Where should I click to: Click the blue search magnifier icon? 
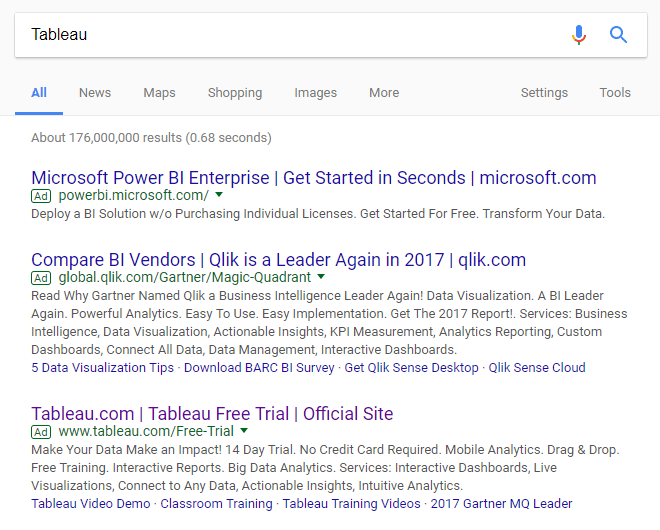pos(619,35)
